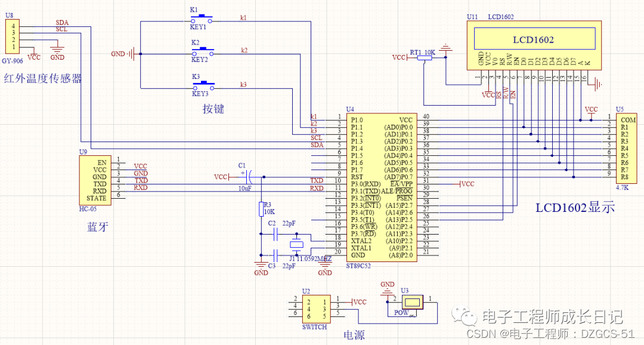Viewport: 644px width, 345px height.
Task: Select the SCL net label at U4 pin 4
Action: click(x=317, y=138)
